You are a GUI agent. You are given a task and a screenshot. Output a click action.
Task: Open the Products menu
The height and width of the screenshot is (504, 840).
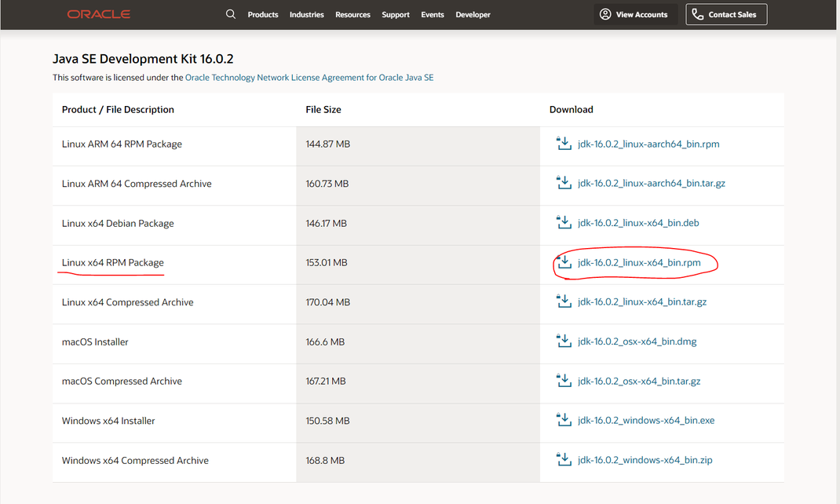pos(263,14)
